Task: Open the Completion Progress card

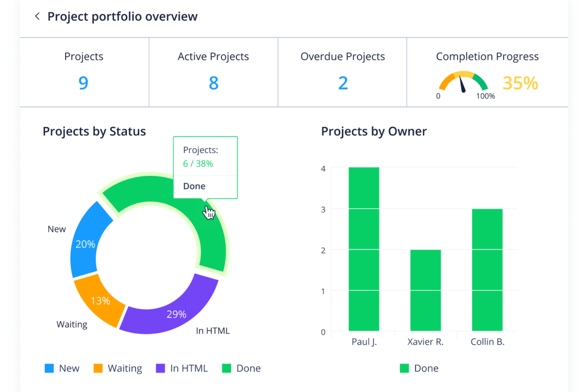Action: coord(487,72)
